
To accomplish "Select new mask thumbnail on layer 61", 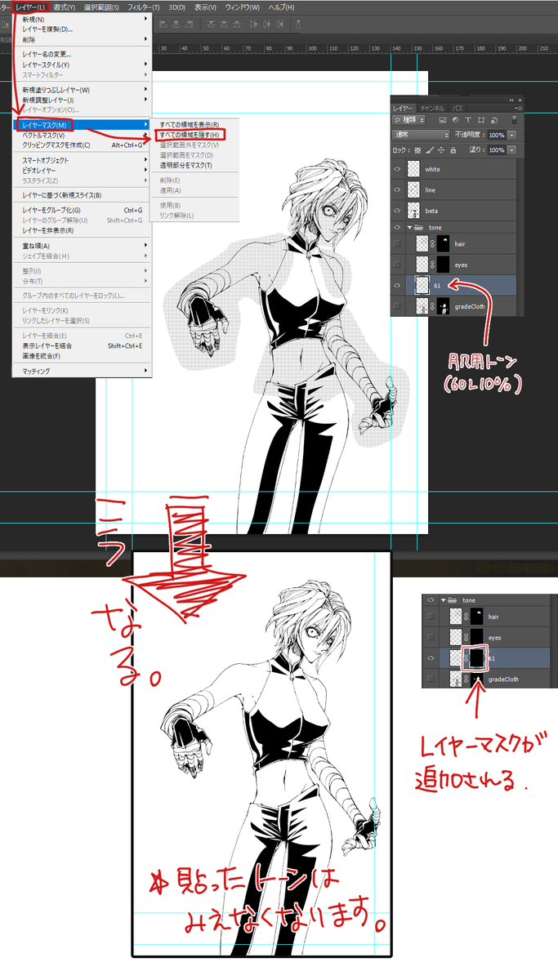I will [x=477, y=658].
